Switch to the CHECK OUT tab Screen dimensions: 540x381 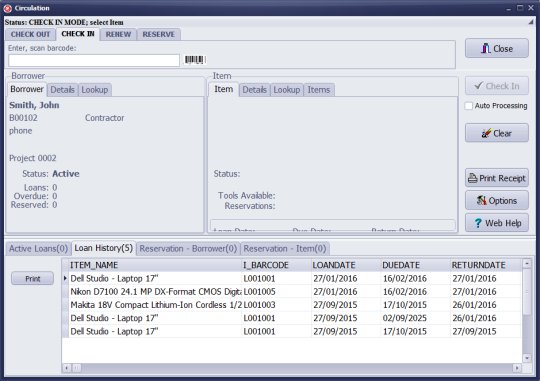pyautogui.click(x=30, y=34)
